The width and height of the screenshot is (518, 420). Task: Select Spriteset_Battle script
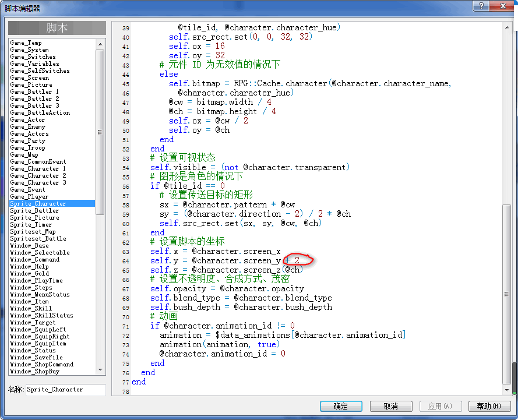(x=38, y=239)
